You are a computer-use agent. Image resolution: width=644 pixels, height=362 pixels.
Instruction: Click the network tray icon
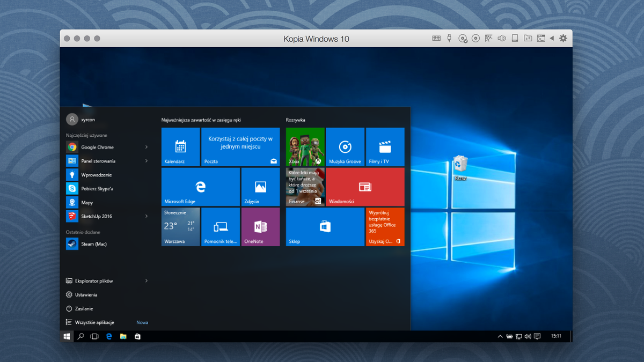[518, 336]
